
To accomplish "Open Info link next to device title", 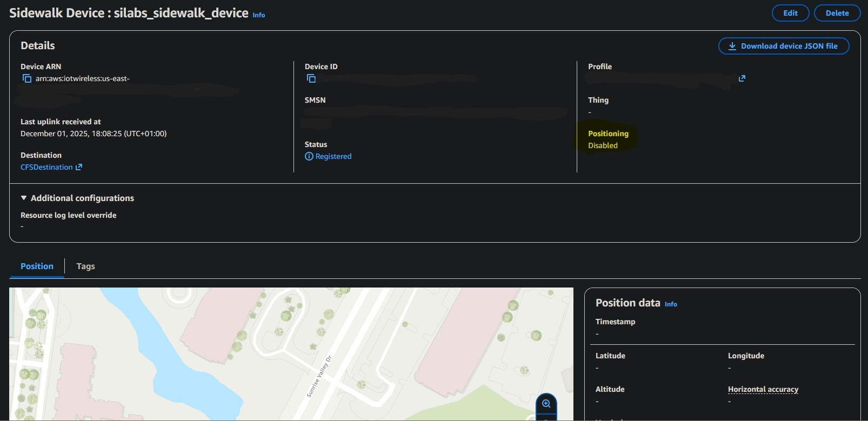I will click(259, 15).
